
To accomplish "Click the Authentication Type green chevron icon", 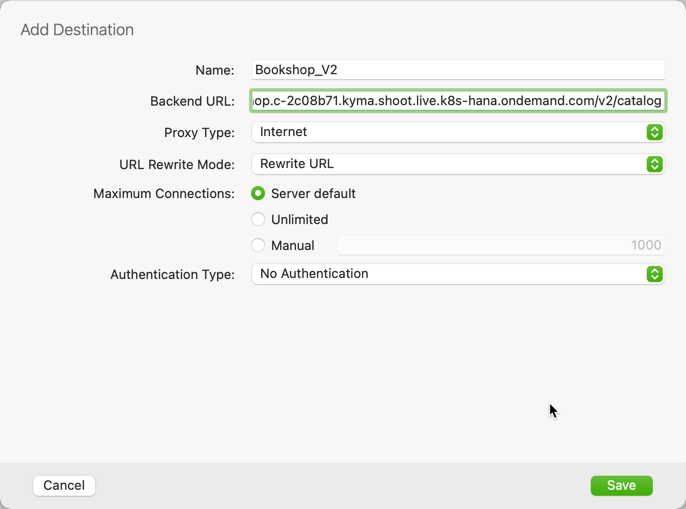I will click(654, 274).
